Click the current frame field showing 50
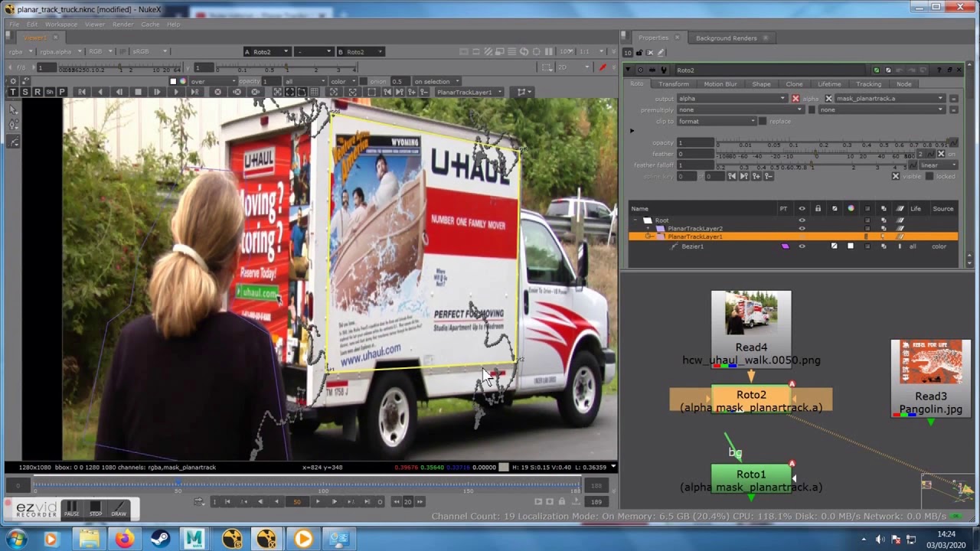This screenshot has height=551, width=980. [297, 502]
